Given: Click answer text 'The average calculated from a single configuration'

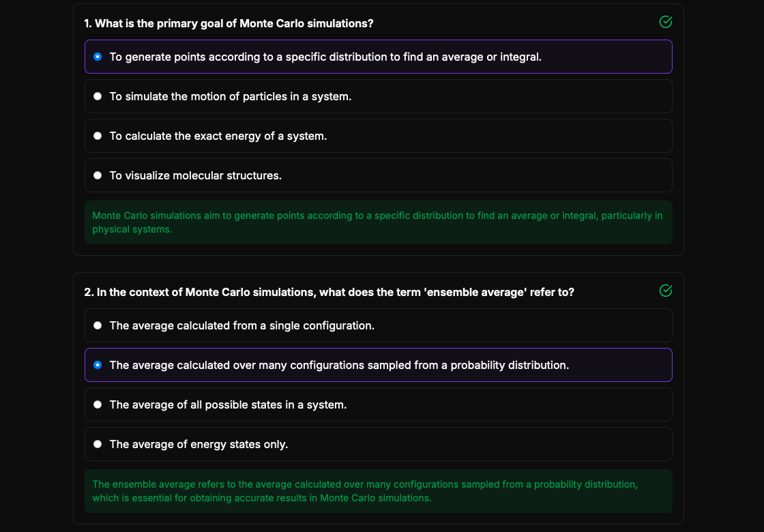Looking at the screenshot, I should (x=242, y=326).
